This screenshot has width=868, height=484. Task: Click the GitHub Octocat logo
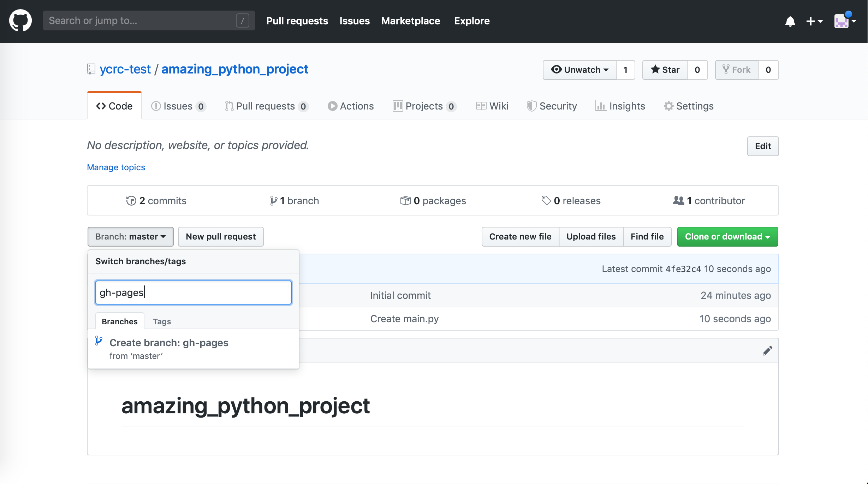[20, 20]
